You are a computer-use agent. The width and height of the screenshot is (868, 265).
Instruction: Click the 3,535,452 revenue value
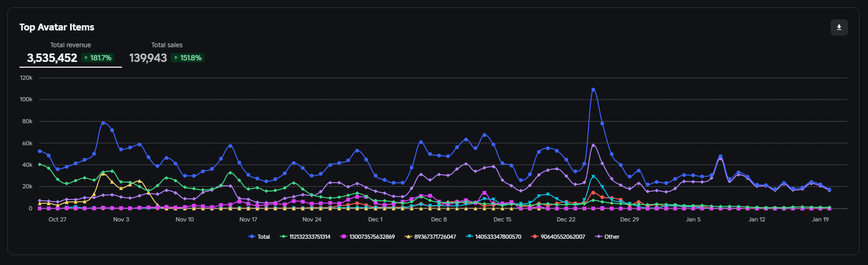click(52, 58)
